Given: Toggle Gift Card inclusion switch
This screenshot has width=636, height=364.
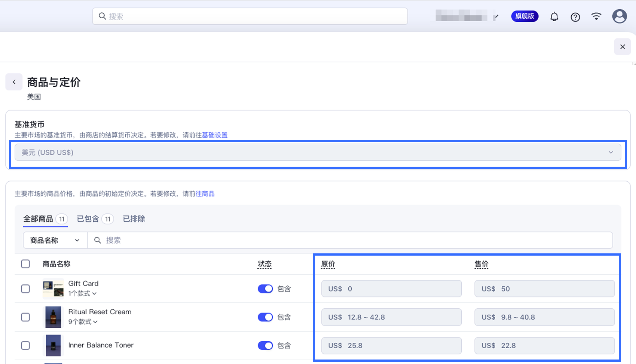Looking at the screenshot, I should [x=265, y=289].
